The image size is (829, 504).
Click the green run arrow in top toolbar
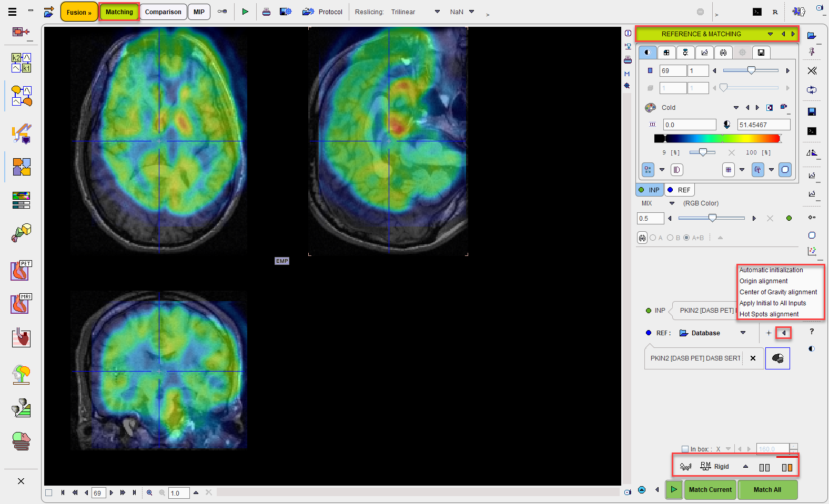tap(245, 12)
